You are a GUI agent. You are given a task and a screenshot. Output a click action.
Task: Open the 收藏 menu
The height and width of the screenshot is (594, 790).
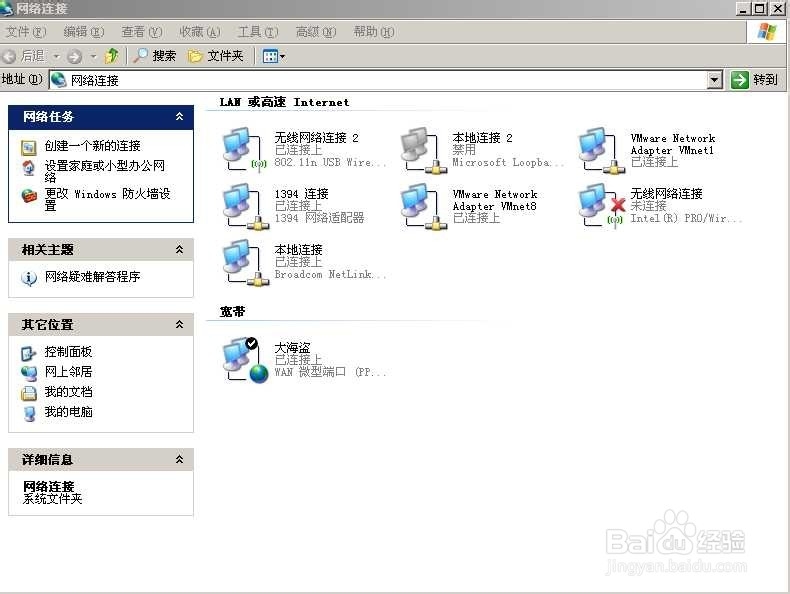coord(200,32)
